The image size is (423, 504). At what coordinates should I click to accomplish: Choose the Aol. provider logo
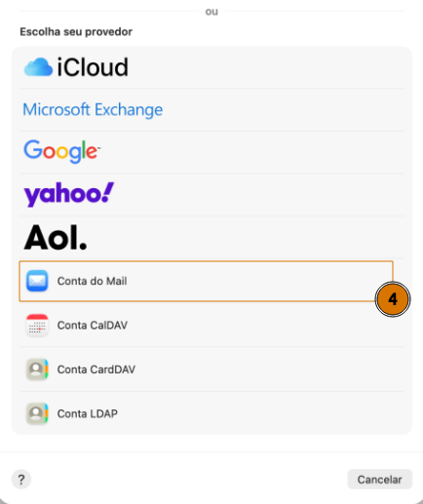56,238
